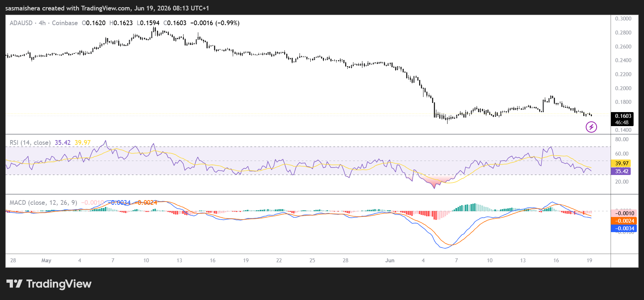Click the orange −0.0024 tag on the MACD axis
Image resolution: width=644 pixels, height=300 pixels.
[624, 221]
